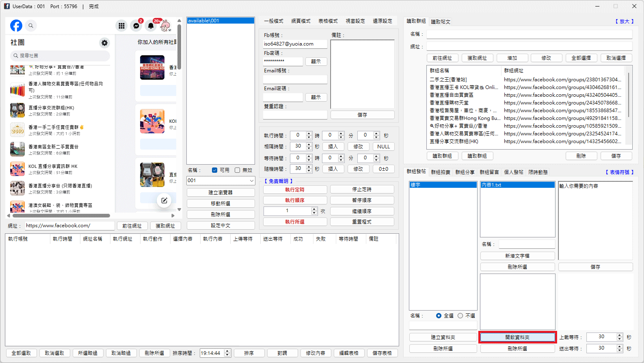
Task: Click the 社團 settings gear icon
Action: pos(105,43)
